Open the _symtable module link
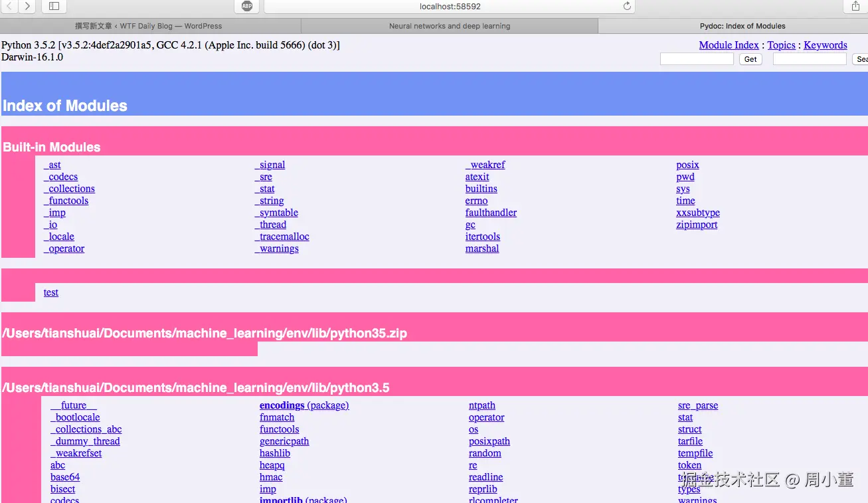This screenshot has width=868, height=503. coord(276,213)
